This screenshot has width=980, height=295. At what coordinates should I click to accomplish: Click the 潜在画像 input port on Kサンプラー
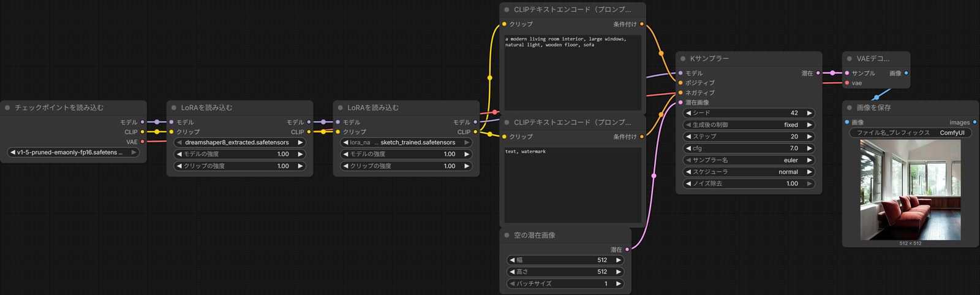coord(680,102)
